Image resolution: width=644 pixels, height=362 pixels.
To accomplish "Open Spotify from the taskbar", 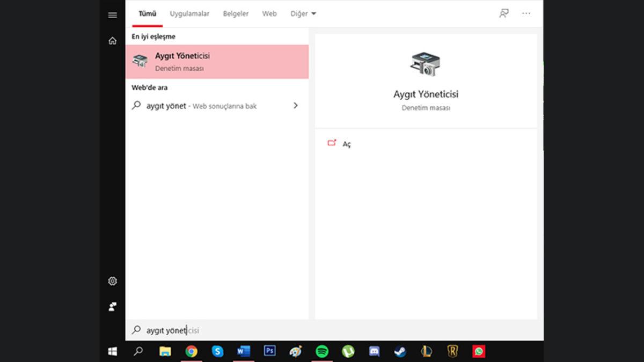I will click(x=322, y=351).
